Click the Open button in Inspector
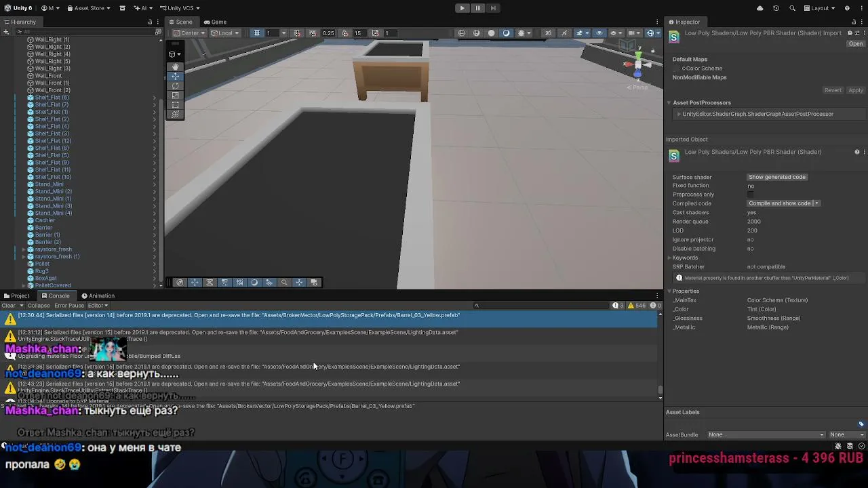868x488 pixels. click(856, 44)
